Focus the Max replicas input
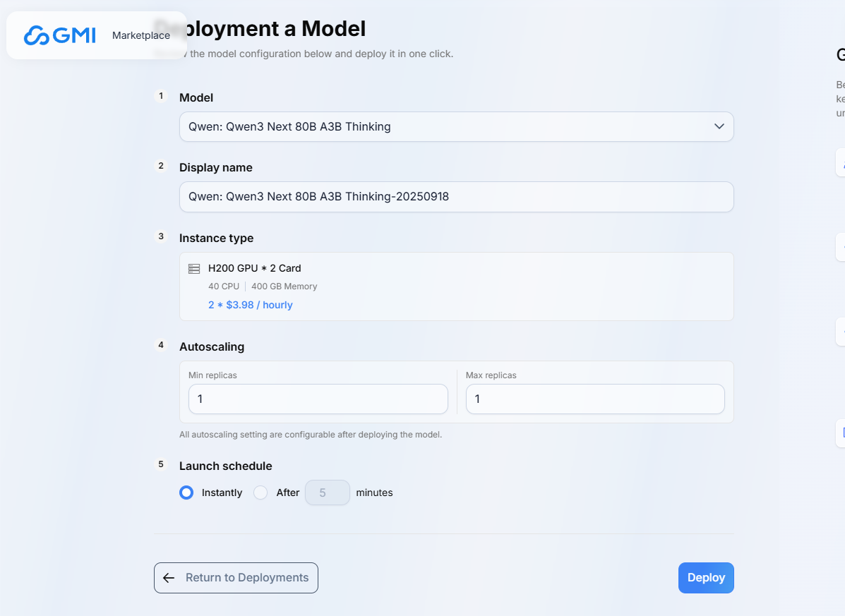 point(595,399)
